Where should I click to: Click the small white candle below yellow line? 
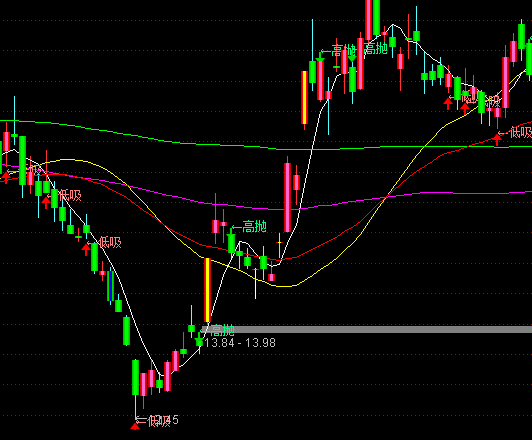pyautogui.click(x=255, y=283)
